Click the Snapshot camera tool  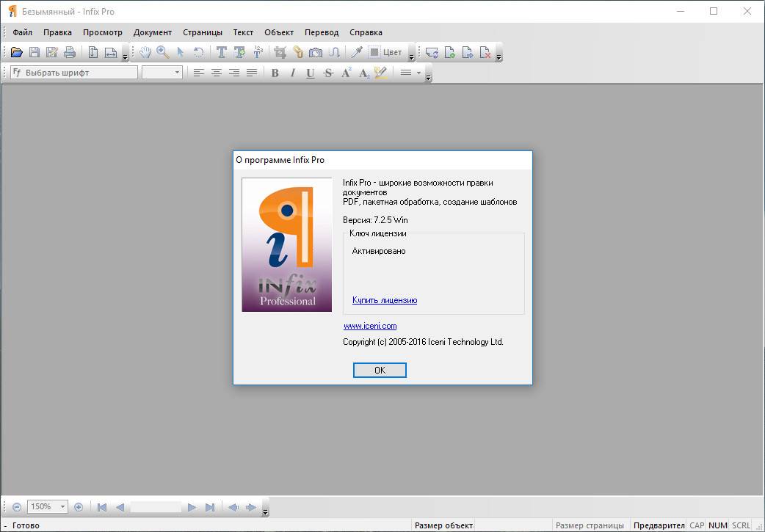(x=316, y=52)
